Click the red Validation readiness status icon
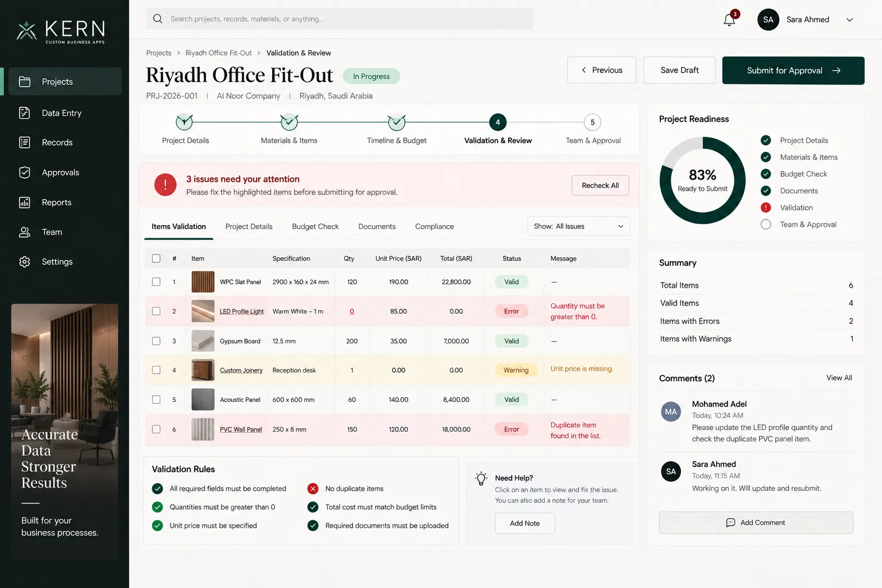The width and height of the screenshot is (882, 588). (765, 208)
